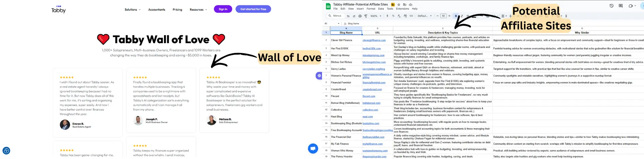Click the increase decimal places icon

pos(405,16)
